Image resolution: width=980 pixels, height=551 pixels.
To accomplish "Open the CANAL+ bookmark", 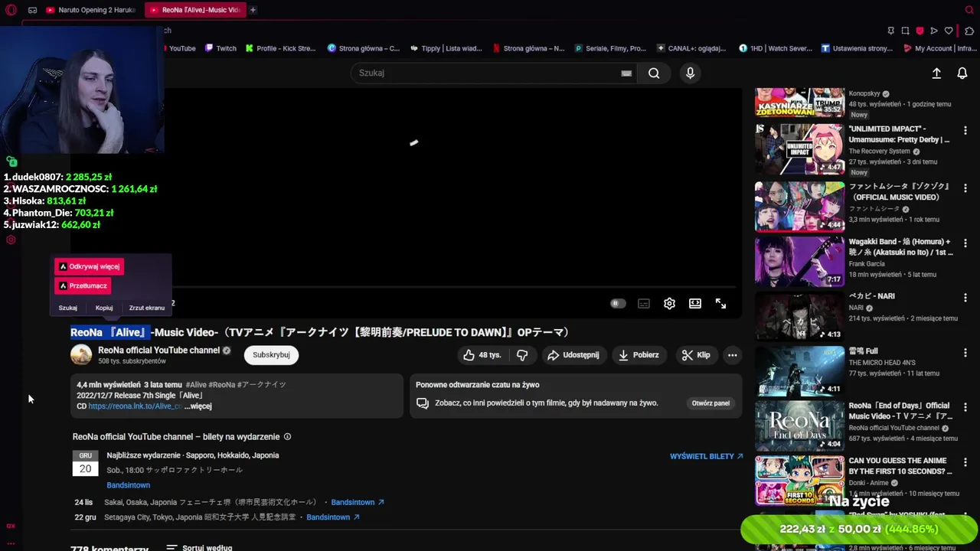I will [691, 48].
